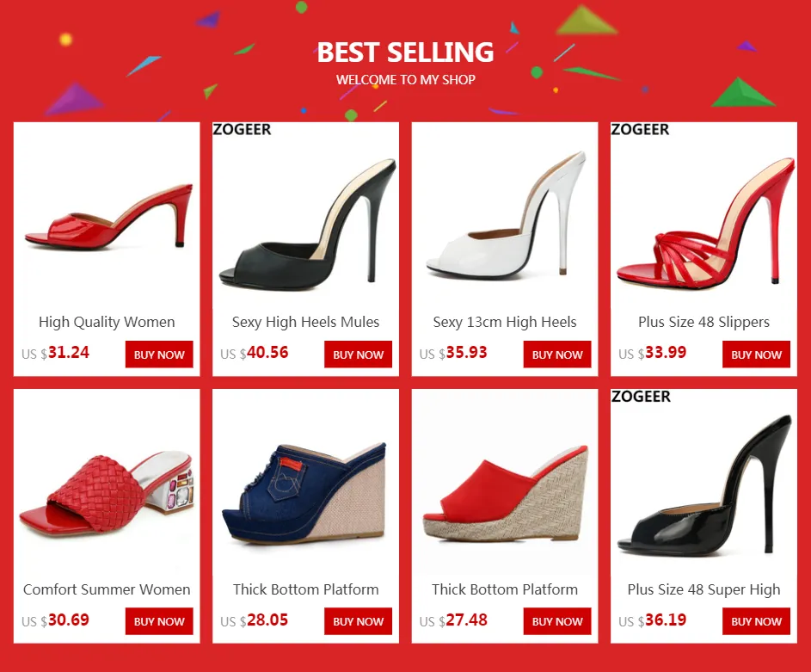Click BUY NOW under Sexy High Heels Mules
The height and width of the screenshot is (672, 811).
click(x=358, y=354)
